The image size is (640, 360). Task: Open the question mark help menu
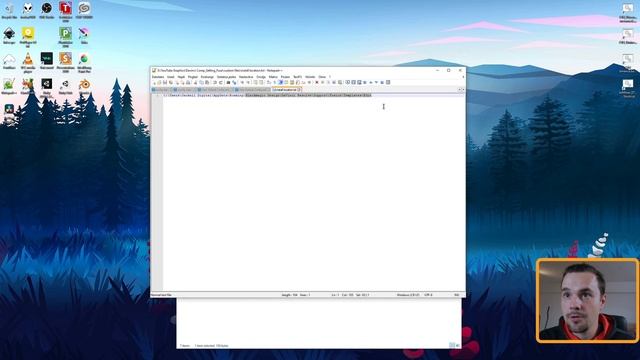point(330,77)
